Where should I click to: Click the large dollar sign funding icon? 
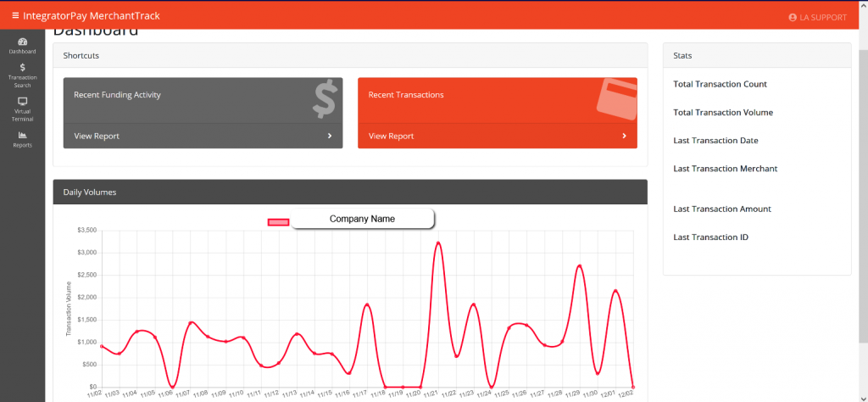[324, 101]
